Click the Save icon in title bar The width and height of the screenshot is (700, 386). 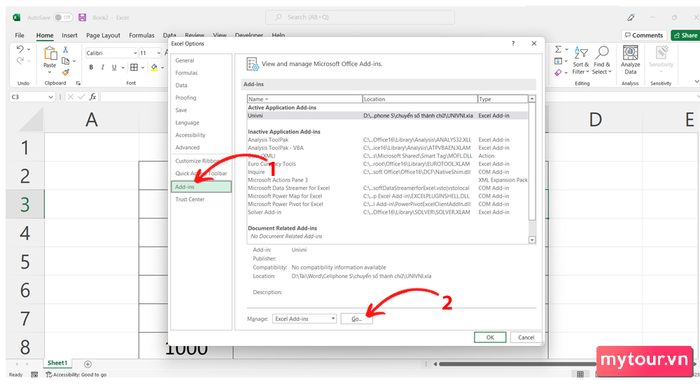coord(82,17)
